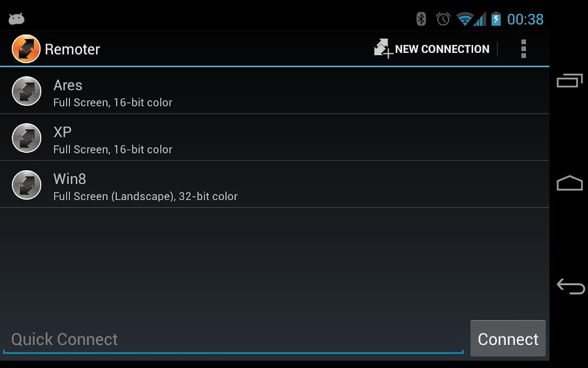Select the NEW CONNECTION text button
The height and width of the screenshot is (368, 588).
442,49
